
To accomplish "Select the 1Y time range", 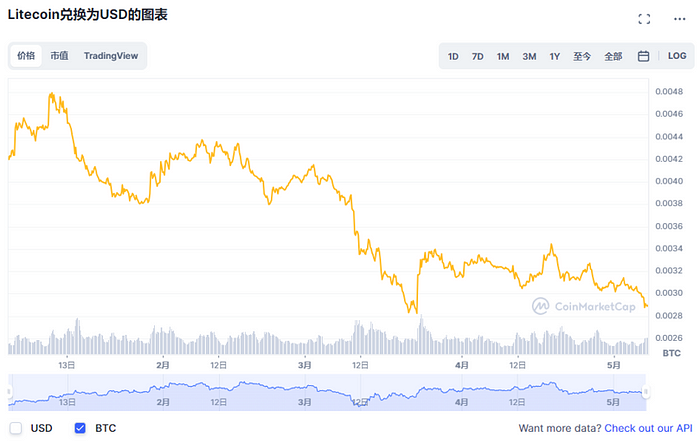I will [x=554, y=56].
